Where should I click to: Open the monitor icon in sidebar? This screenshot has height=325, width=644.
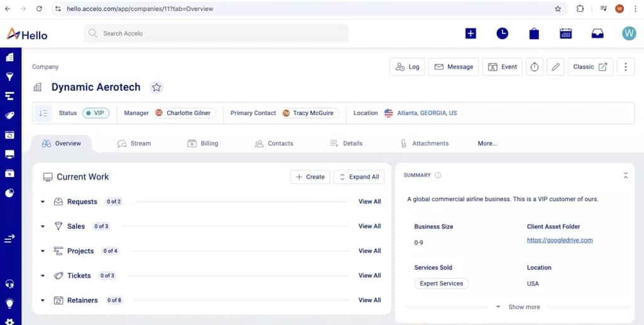(9, 154)
